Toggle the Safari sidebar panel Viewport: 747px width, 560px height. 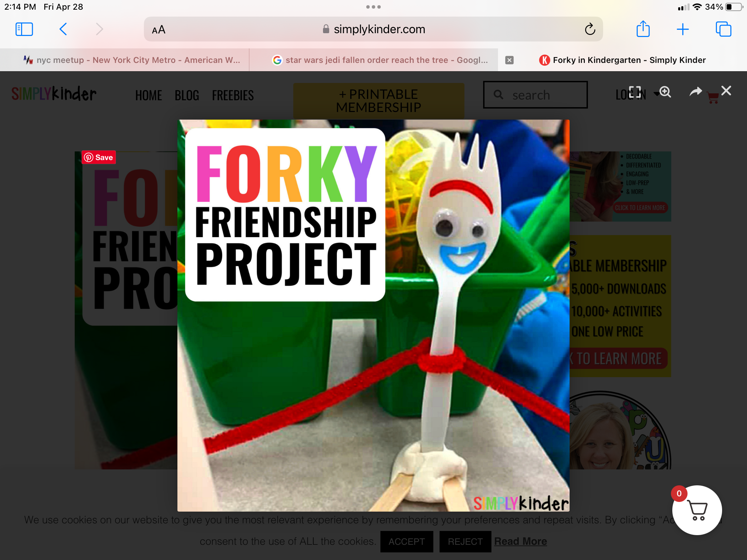24,29
